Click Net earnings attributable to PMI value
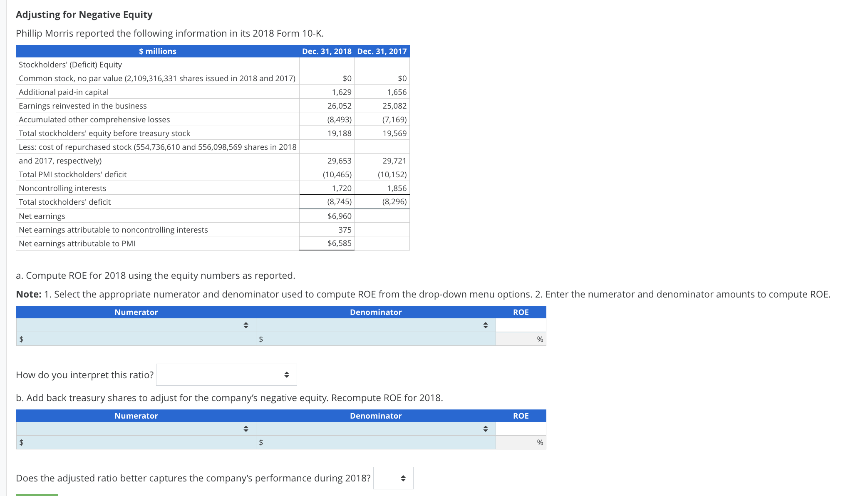This screenshot has width=868, height=496. click(339, 243)
